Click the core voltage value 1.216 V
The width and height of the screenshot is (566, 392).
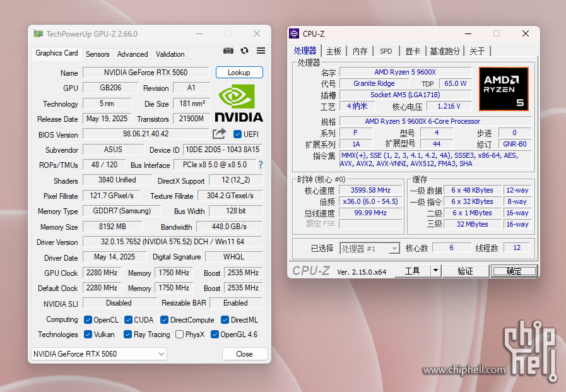tap(449, 106)
